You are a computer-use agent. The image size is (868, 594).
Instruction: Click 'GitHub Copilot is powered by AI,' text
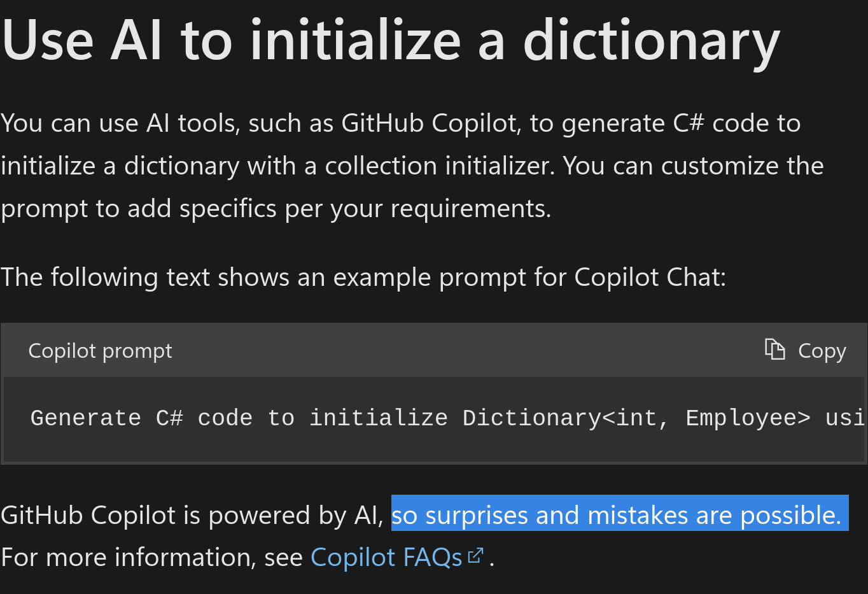(x=191, y=515)
